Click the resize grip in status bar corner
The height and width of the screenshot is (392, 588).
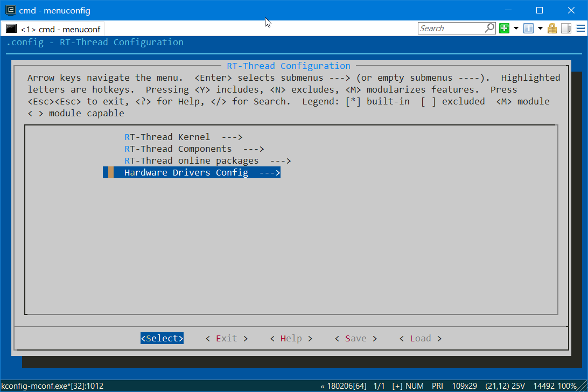(583, 387)
